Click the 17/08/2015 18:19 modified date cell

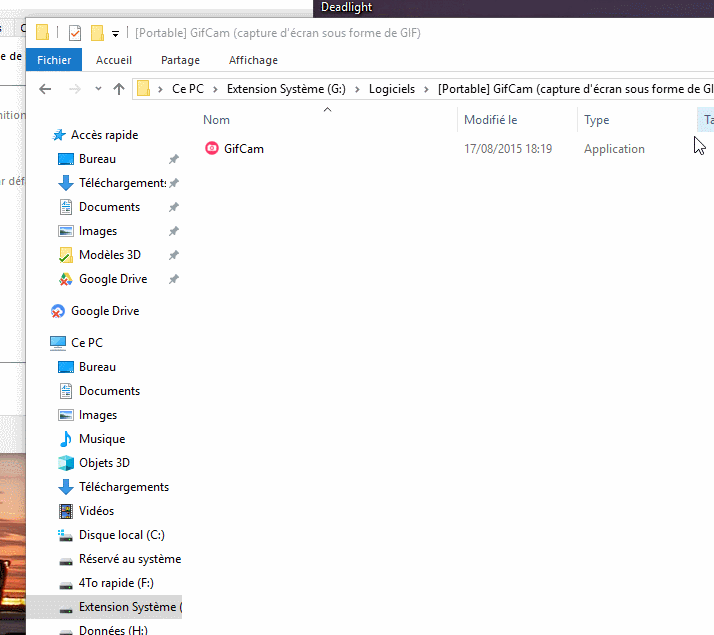(x=508, y=149)
